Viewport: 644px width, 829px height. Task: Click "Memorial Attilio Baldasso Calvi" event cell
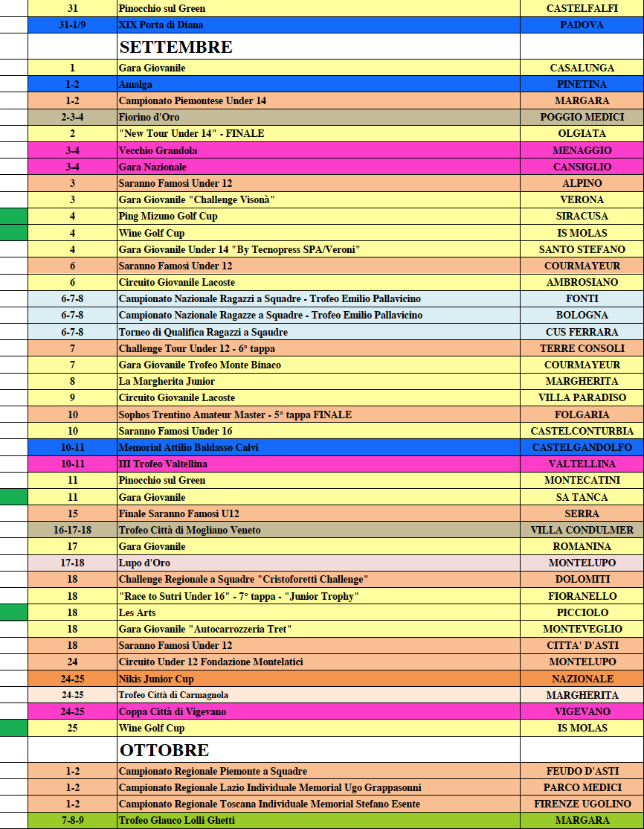coord(318,447)
